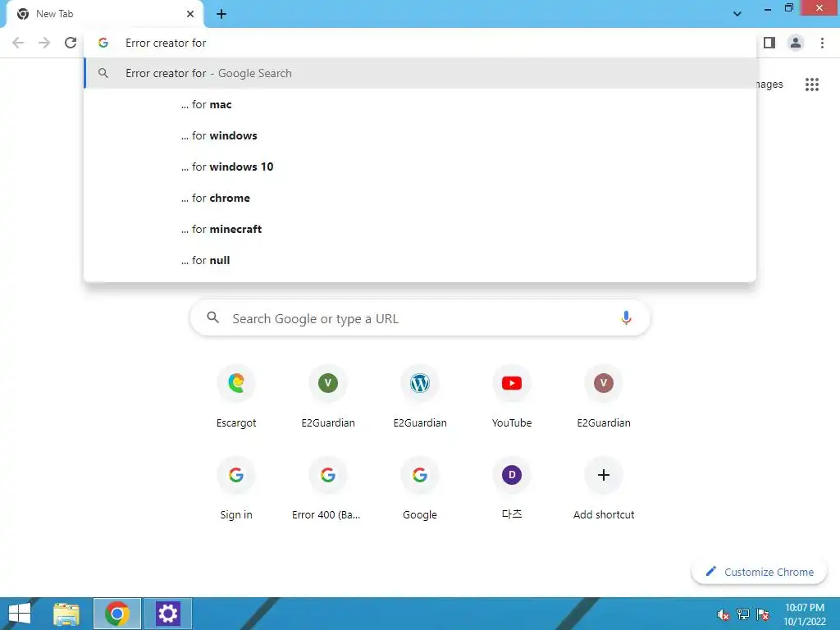This screenshot has width=840, height=630.
Task: Click the browser back arrow
Action: point(18,43)
